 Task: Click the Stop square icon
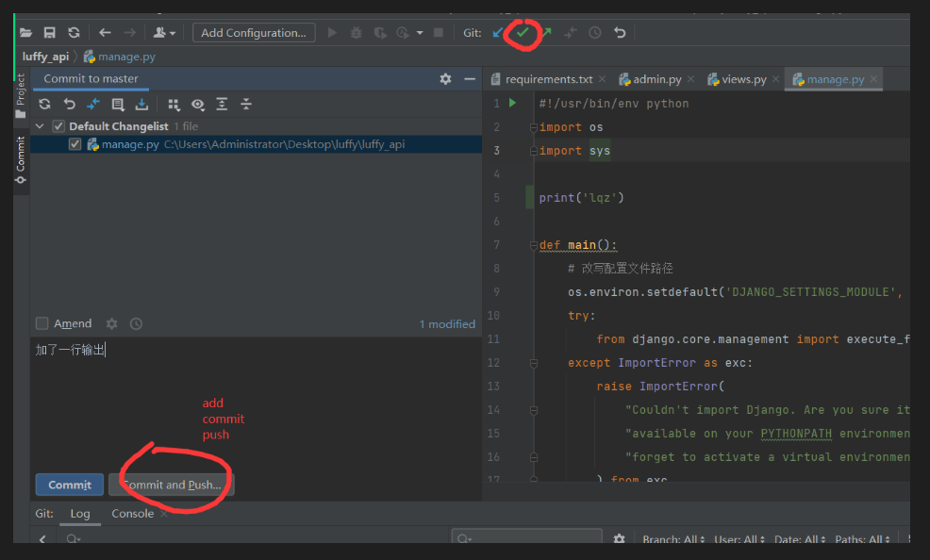click(x=439, y=33)
